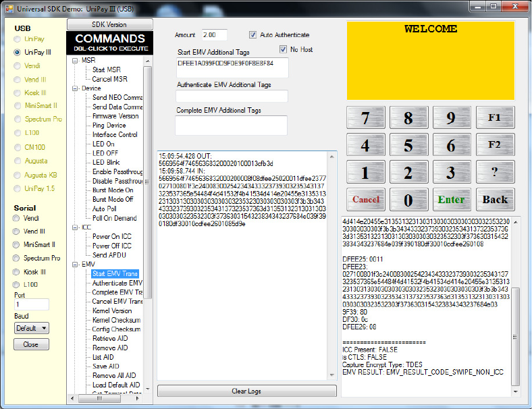Tap keypad digit 1
This screenshot has width=532, height=409.
366,172
